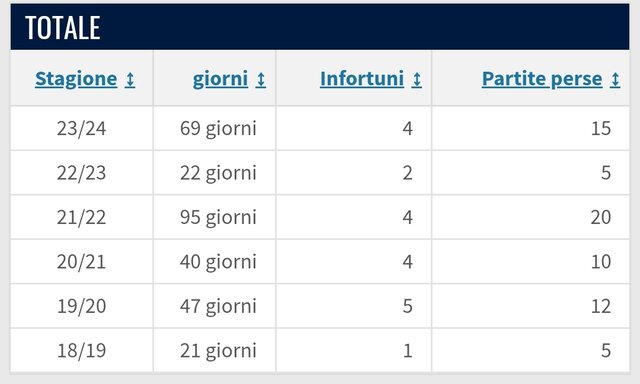Sort table by Partite perse link
This screenshot has height=384, width=640.
(x=542, y=79)
